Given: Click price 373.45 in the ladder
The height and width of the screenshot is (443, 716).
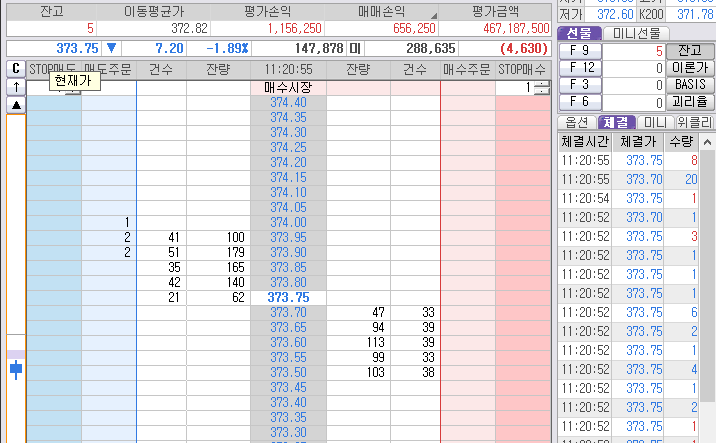Looking at the screenshot, I should (x=288, y=388).
